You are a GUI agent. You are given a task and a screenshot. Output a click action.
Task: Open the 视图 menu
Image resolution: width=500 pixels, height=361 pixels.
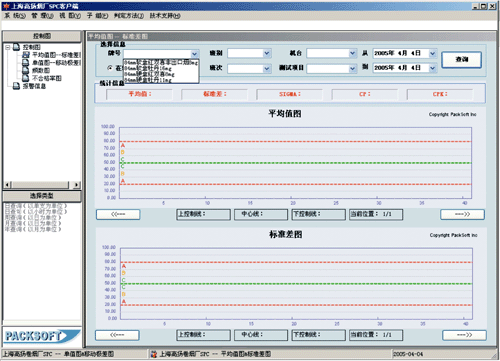[70, 16]
